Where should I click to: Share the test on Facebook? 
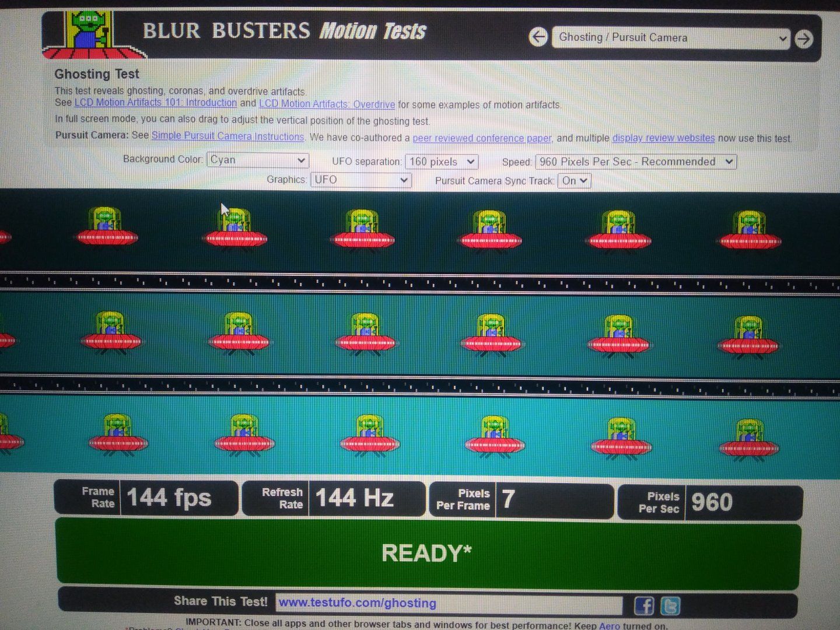(x=644, y=605)
